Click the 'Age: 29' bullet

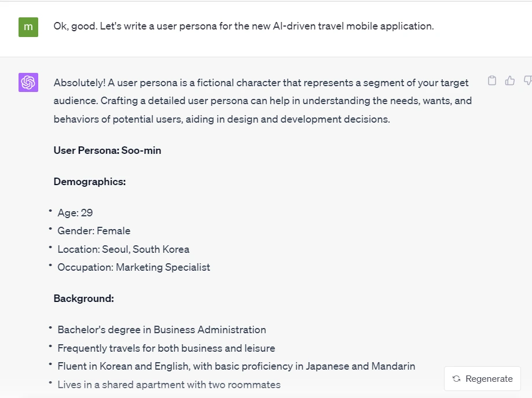[x=75, y=212]
